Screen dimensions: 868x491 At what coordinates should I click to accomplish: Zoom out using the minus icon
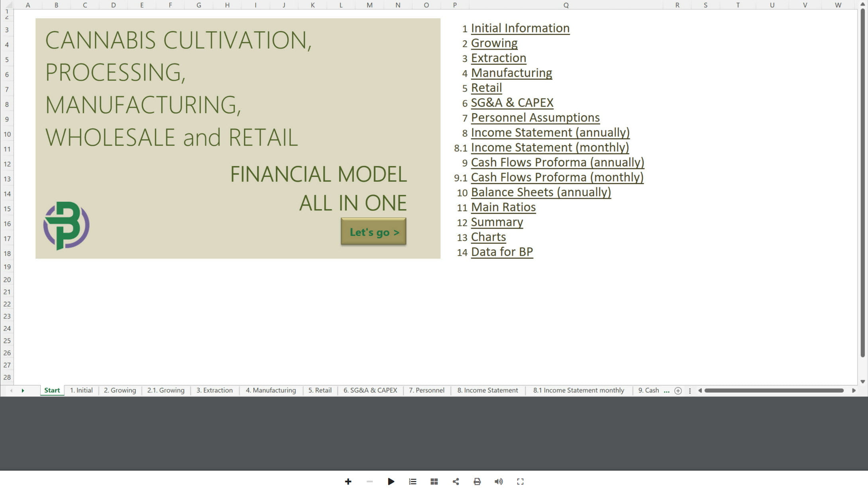coord(369,481)
